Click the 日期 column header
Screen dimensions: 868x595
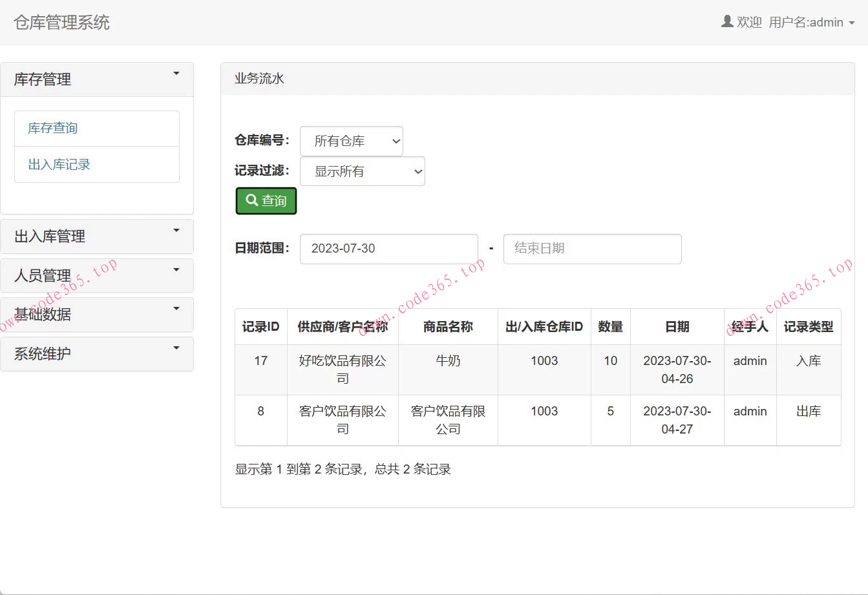tap(677, 327)
